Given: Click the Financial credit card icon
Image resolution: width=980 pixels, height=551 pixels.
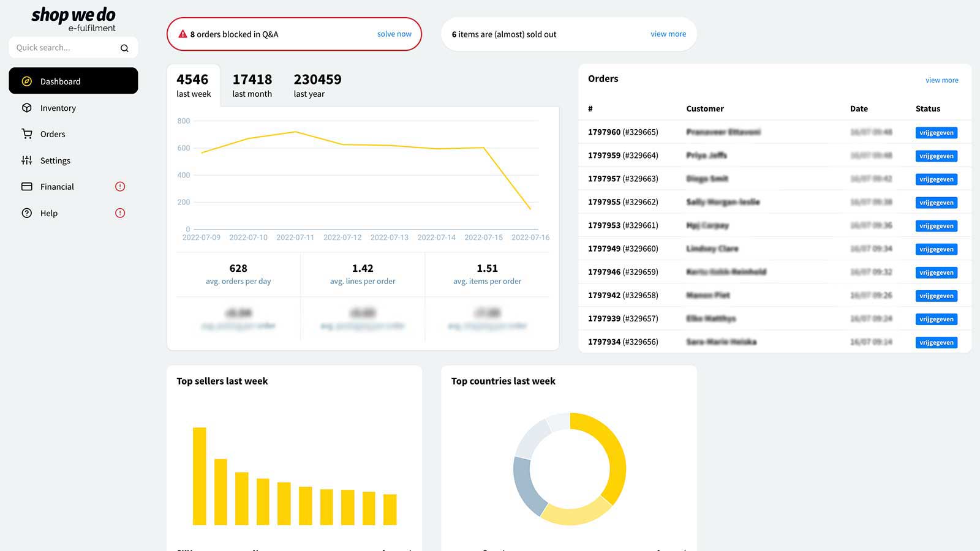Looking at the screenshot, I should click(x=26, y=187).
